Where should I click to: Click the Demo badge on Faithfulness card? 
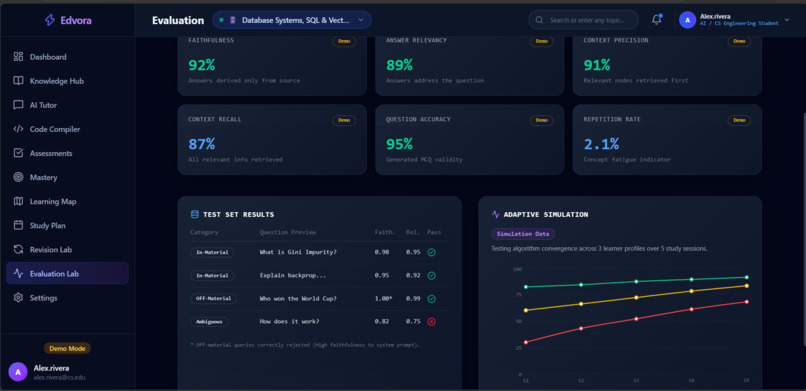point(344,41)
